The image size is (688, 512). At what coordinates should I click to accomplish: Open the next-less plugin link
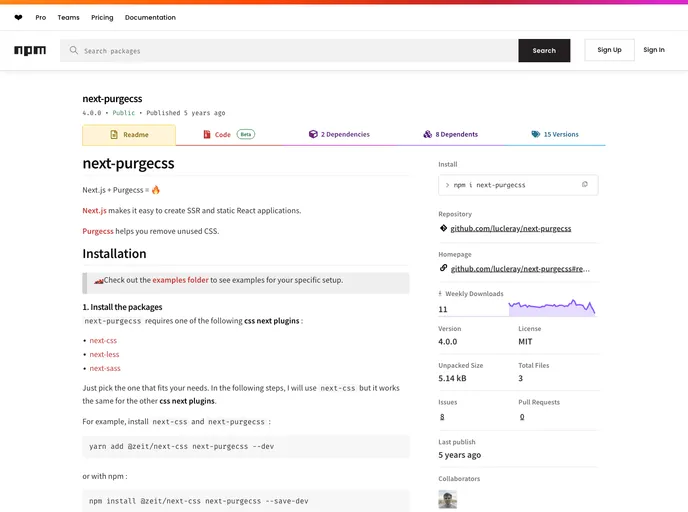pyautogui.click(x=104, y=354)
